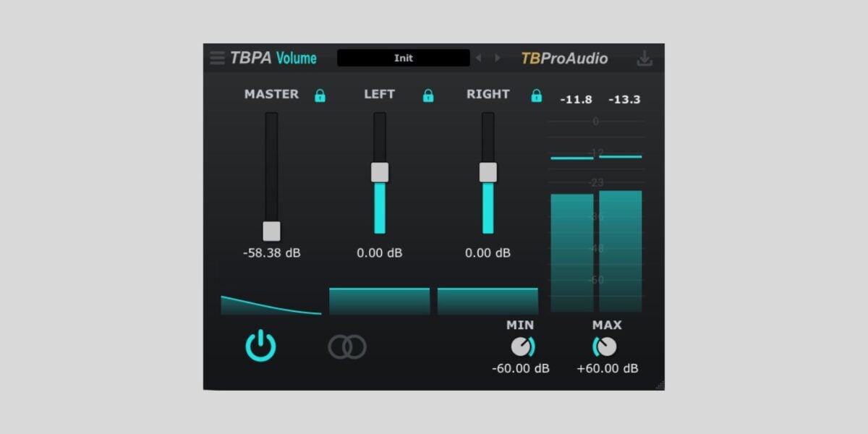Adjust the MIN range knob
Screen dimensions: 868x434
(x=522, y=346)
